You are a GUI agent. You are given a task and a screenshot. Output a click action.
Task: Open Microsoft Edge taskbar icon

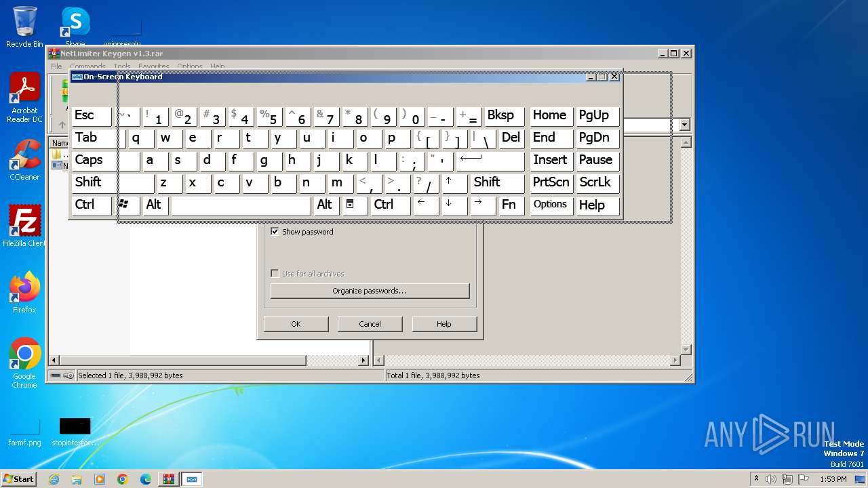(x=146, y=479)
